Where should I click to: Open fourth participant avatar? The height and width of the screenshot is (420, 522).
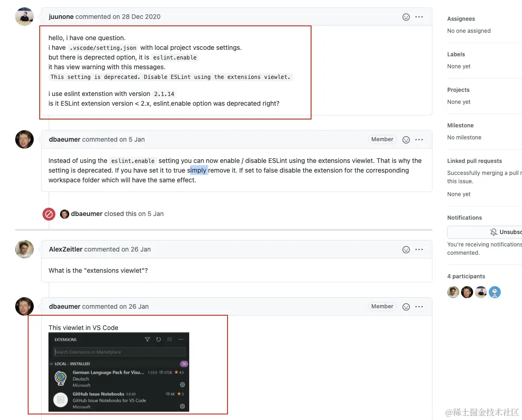495,292
